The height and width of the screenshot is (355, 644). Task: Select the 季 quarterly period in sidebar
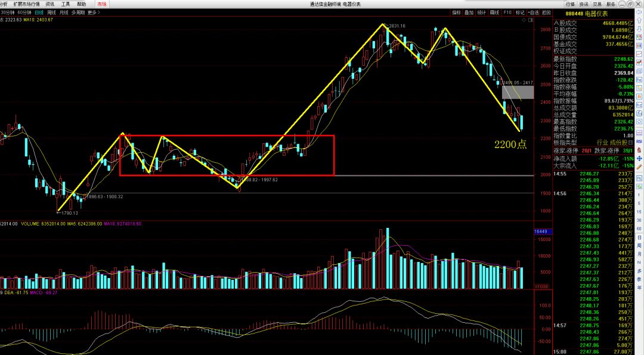639,279
